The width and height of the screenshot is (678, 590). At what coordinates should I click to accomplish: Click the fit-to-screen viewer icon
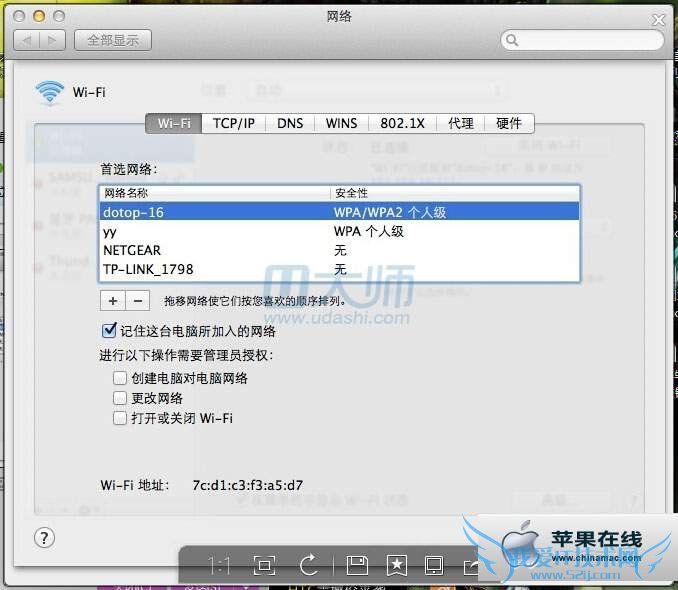point(264,565)
